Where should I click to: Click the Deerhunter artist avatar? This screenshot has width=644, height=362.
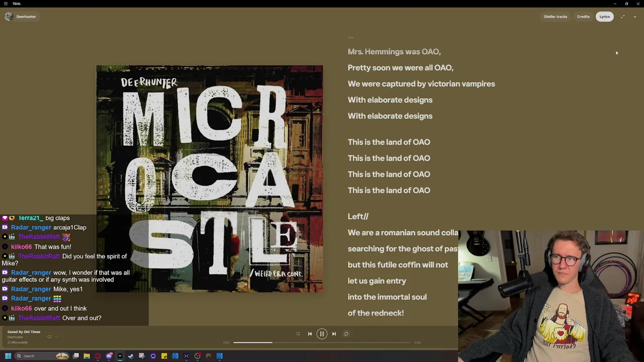point(9,17)
